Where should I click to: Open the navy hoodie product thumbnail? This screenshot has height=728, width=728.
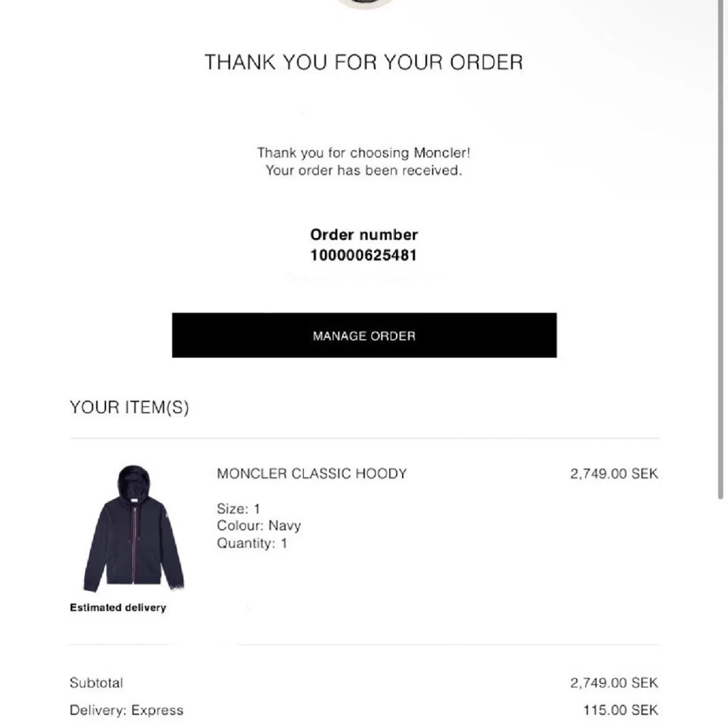(x=134, y=528)
